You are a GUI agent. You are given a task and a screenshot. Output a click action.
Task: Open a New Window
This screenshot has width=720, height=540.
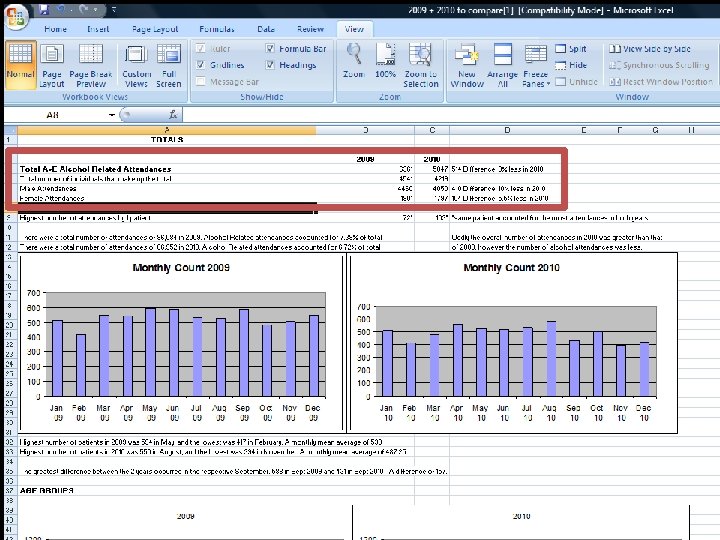point(467,65)
